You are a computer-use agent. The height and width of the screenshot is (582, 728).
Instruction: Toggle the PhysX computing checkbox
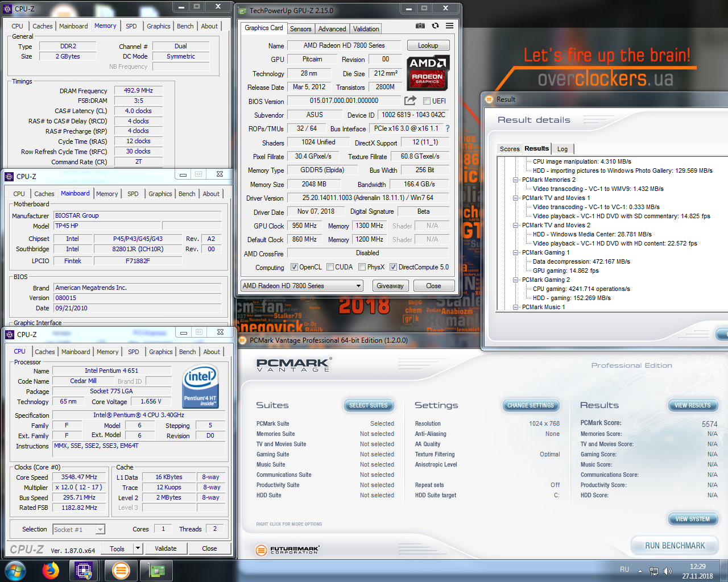362,267
